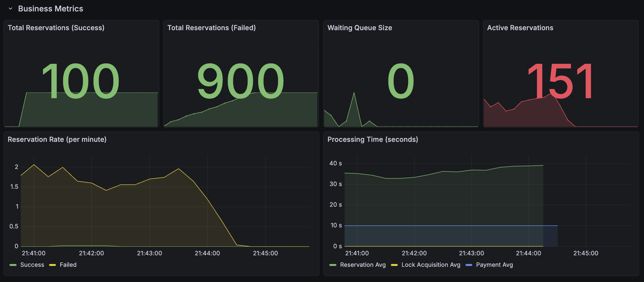Click the Reservation Rate (per minute) title
This screenshot has width=644, height=282.
click(57, 139)
